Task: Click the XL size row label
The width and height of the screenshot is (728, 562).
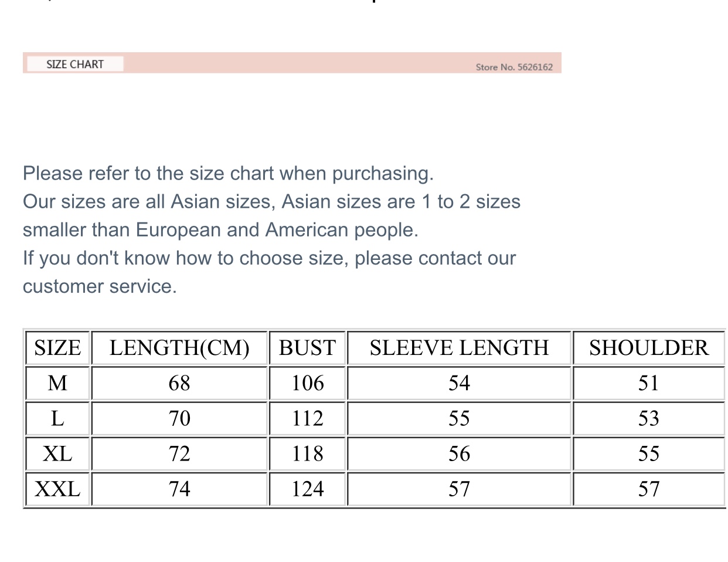Action: tap(57, 453)
